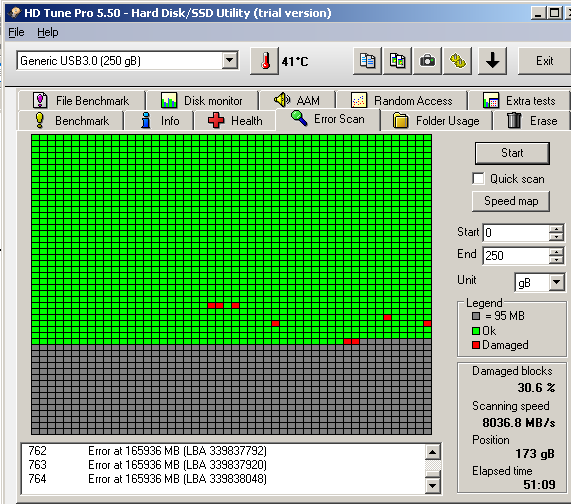This screenshot has width=572, height=504.
Task: Switch to the Health tab
Action: click(x=235, y=120)
